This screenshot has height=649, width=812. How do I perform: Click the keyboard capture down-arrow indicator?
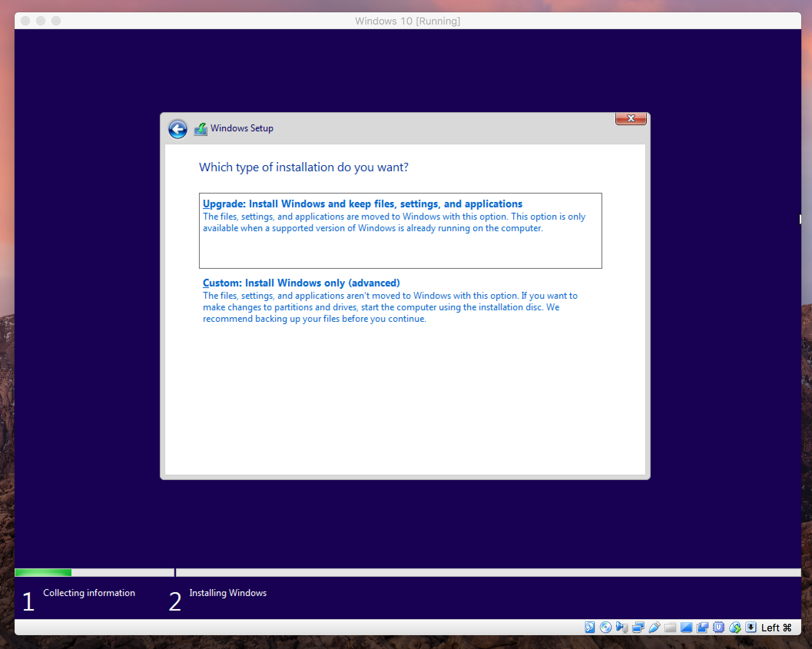pyautogui.click(x=751, y=627)
